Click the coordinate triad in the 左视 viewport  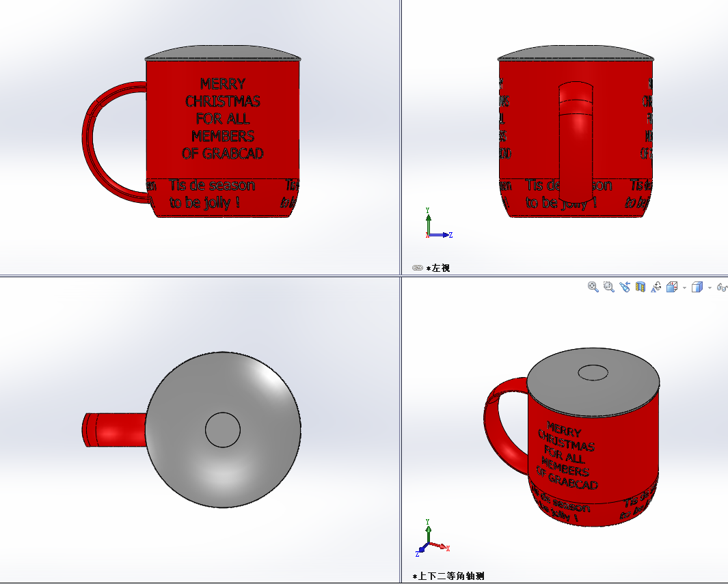click(438, 223)
